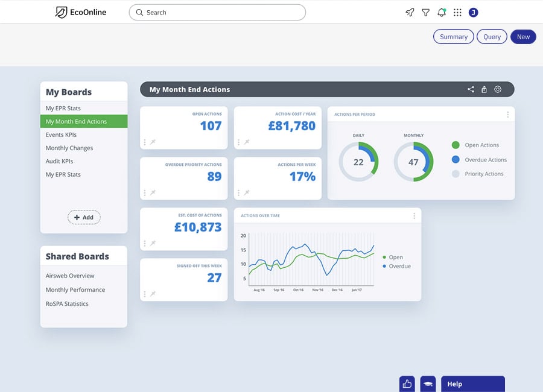Open board settings gear

coord(498,89)
